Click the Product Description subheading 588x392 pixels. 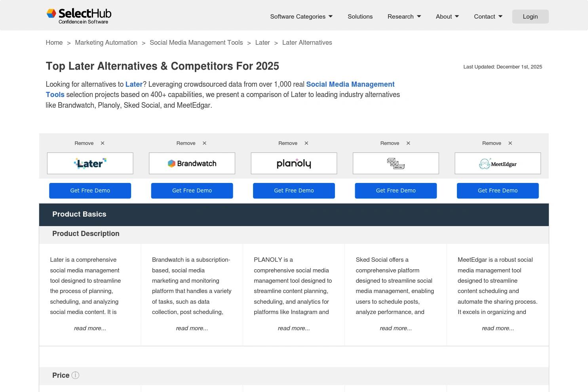(x=86, y=234)
